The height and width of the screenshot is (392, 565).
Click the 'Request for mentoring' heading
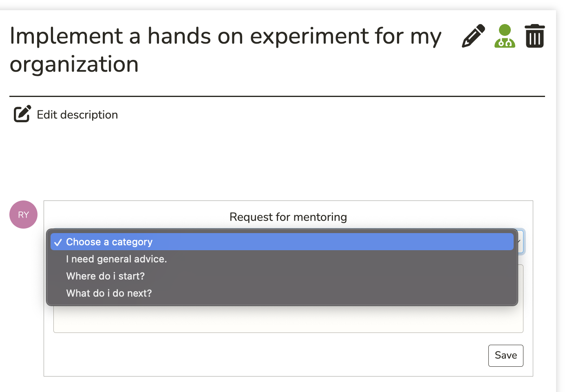(288, 217)
